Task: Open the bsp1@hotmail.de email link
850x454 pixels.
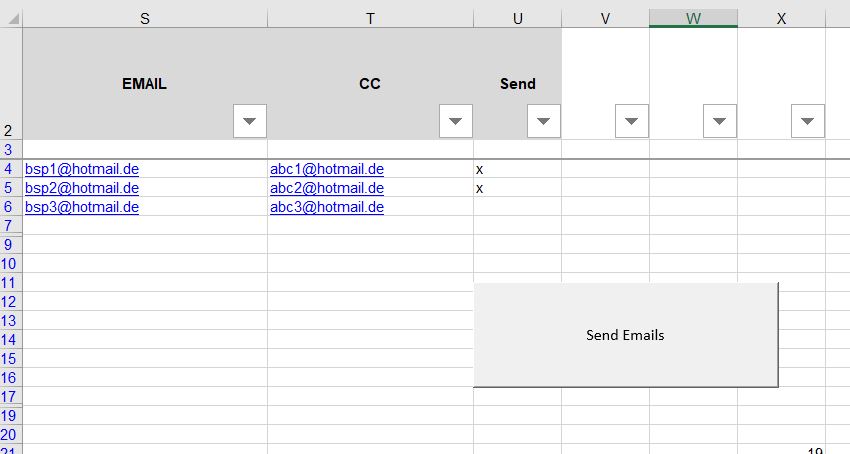Action: pyautogui.click(x=82, y=169)
